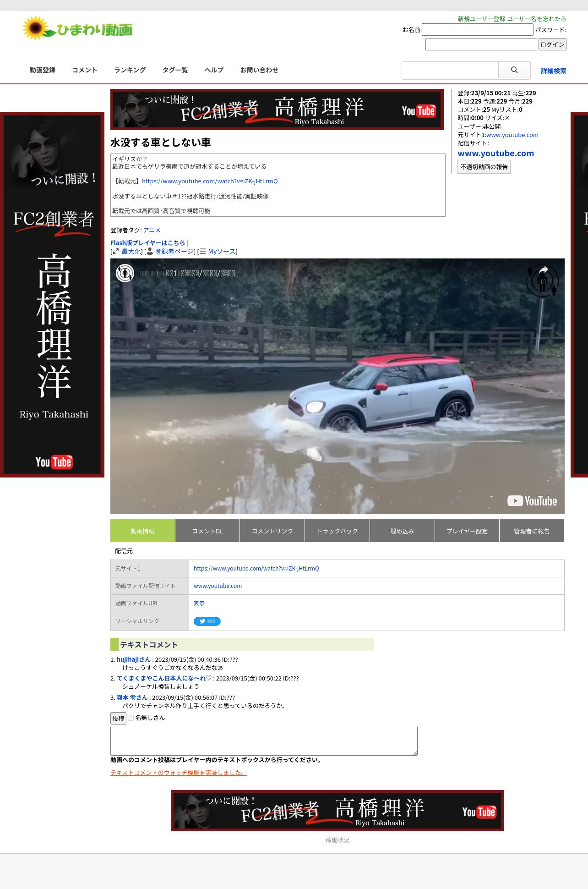
Task: Open テキストコメントのウォッチ機能 announcement link
Action: click(179, 773)
